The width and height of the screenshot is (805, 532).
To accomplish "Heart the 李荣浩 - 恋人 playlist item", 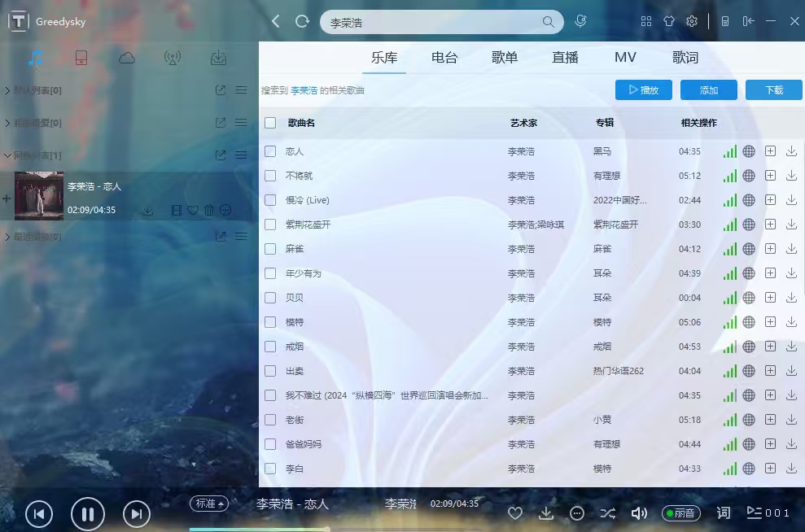I will coord(193,210).
